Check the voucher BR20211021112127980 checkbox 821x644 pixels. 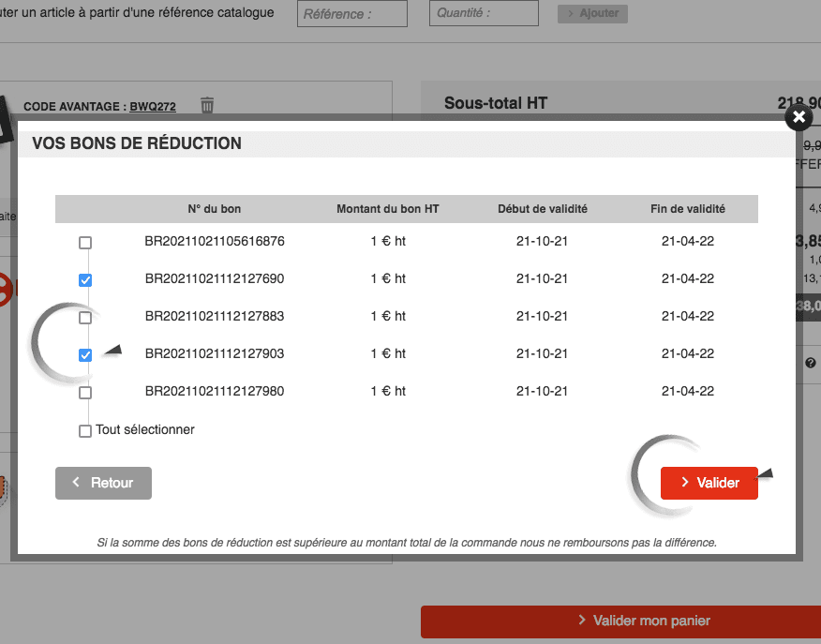point(85,393)
